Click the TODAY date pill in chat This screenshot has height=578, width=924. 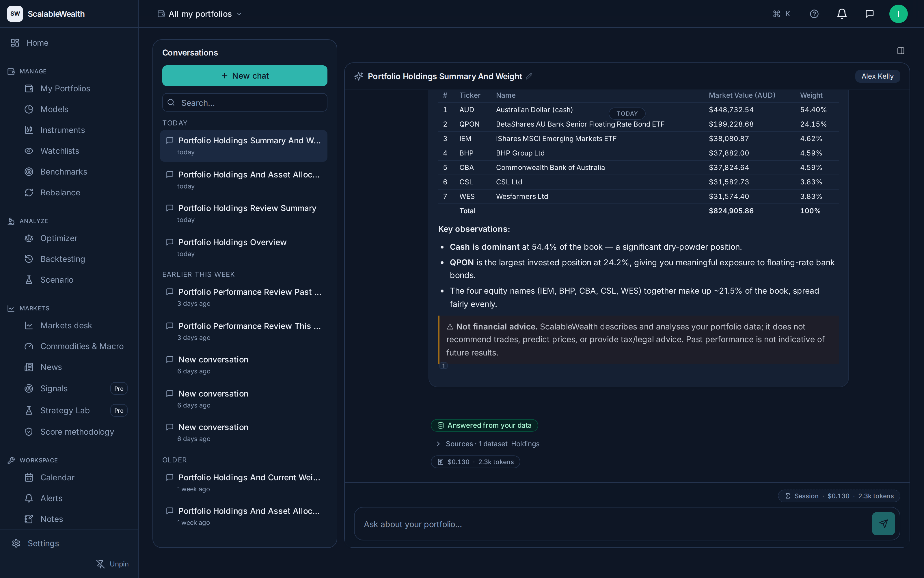pos(627,114)
